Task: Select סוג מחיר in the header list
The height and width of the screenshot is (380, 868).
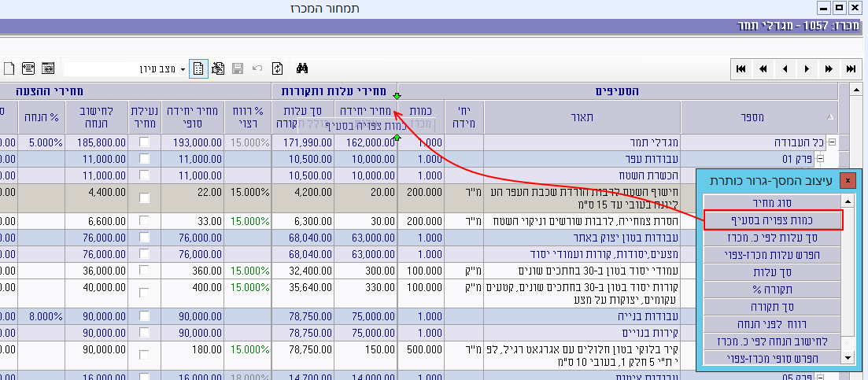Action: 771,203
